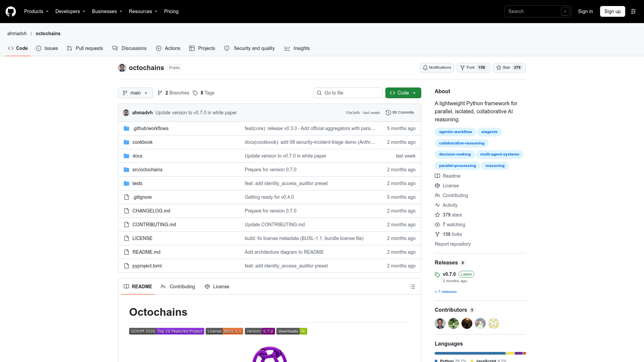The image size is (644, 362).
Task: Open the + 7 releases link
Action: click(445, 292)
